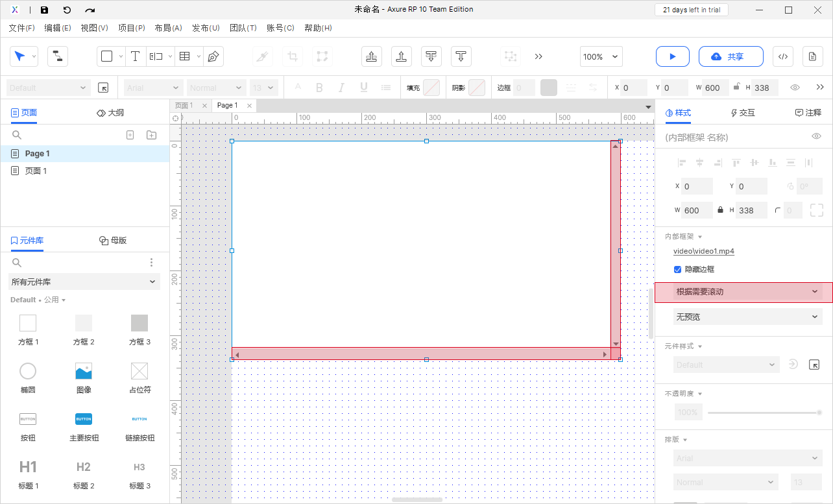Viewport: 833px width, 504px height.
Task: Open the 文件(F) menu
Action: click(x=22, y=28)
